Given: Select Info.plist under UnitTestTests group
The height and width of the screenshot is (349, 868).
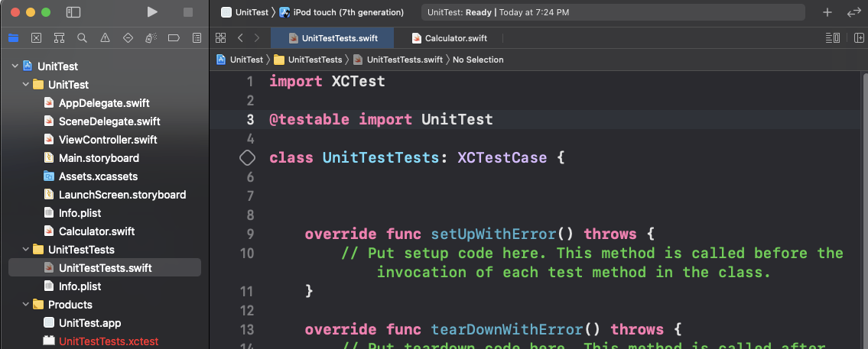Looking at the screenshot, I should [x=80, y=286].
